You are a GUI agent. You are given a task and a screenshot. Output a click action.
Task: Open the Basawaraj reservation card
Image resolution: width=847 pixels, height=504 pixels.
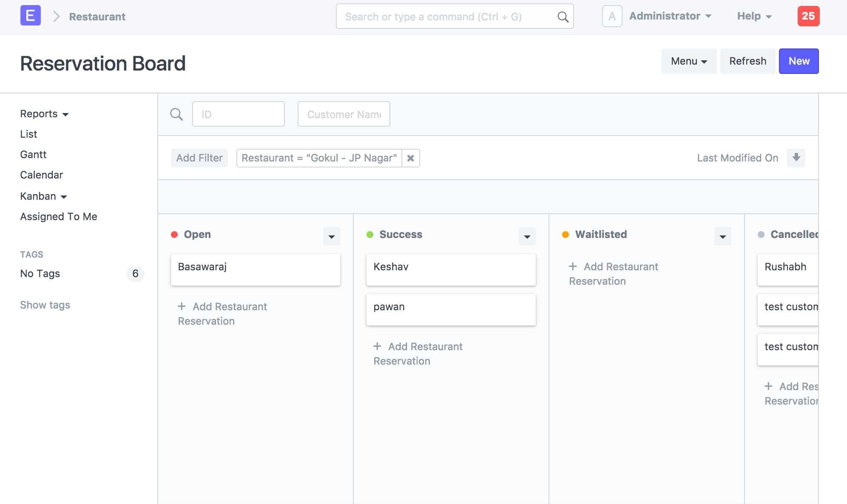tap(255, 269)
